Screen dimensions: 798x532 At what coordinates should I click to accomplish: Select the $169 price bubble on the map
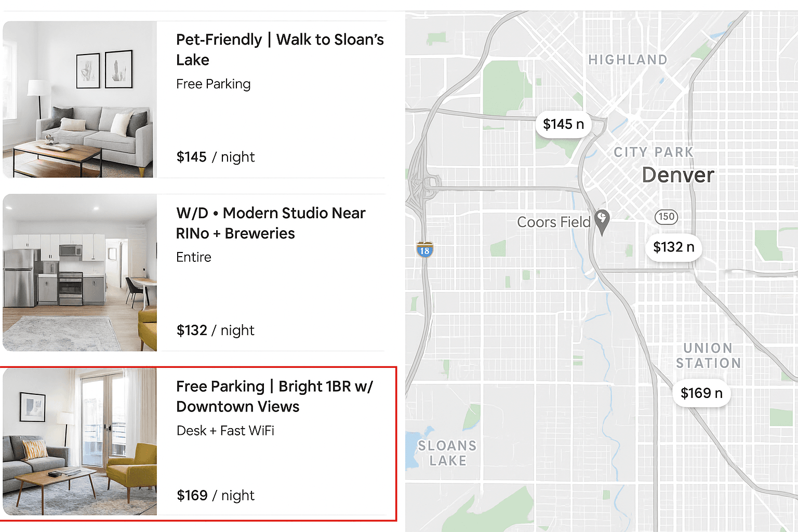coord(701,393)
